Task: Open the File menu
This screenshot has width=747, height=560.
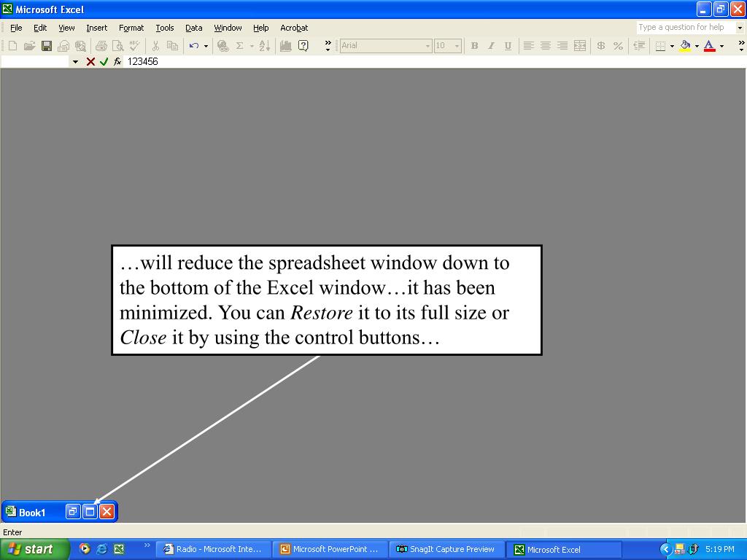Action: [x=16, y=28]
